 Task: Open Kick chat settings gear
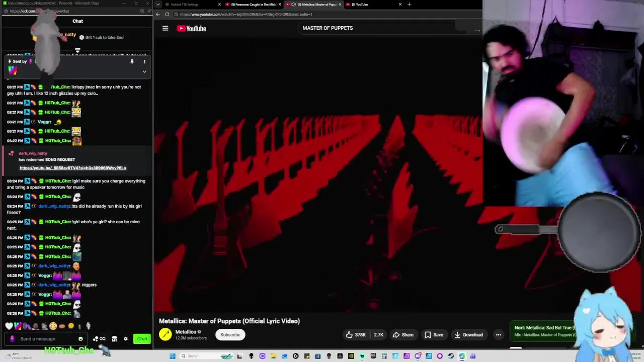pyautogui.click(x=126, y=339)
